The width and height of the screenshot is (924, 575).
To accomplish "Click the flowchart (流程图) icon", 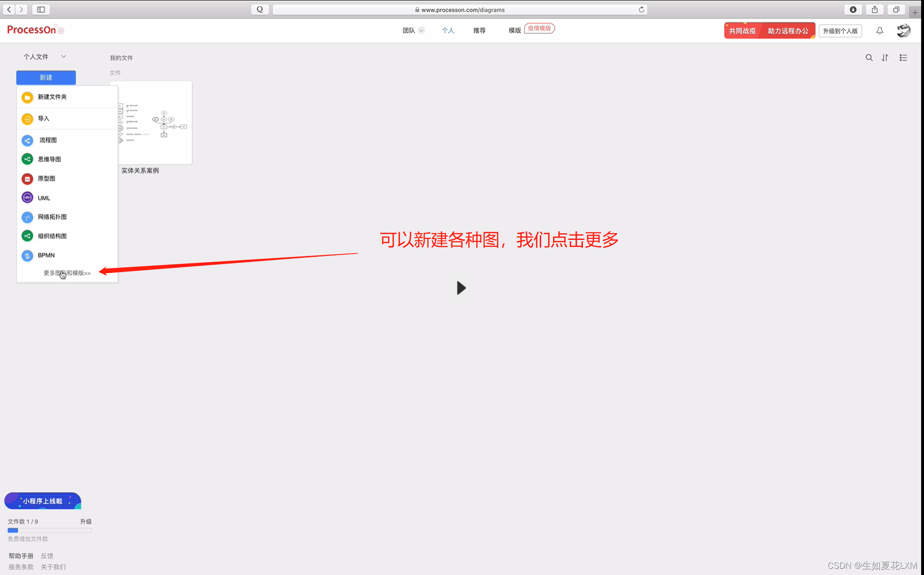I will [x=28, y=140].
